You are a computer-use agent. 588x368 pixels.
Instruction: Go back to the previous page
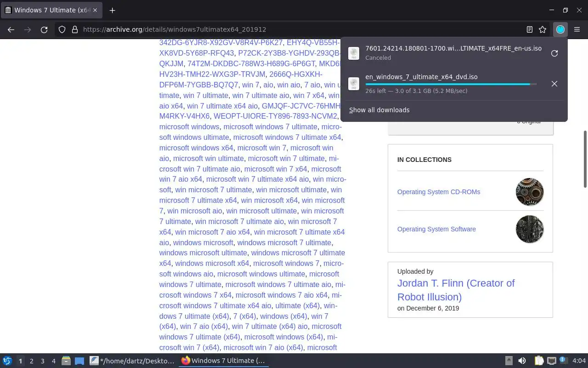click(11, 29)
